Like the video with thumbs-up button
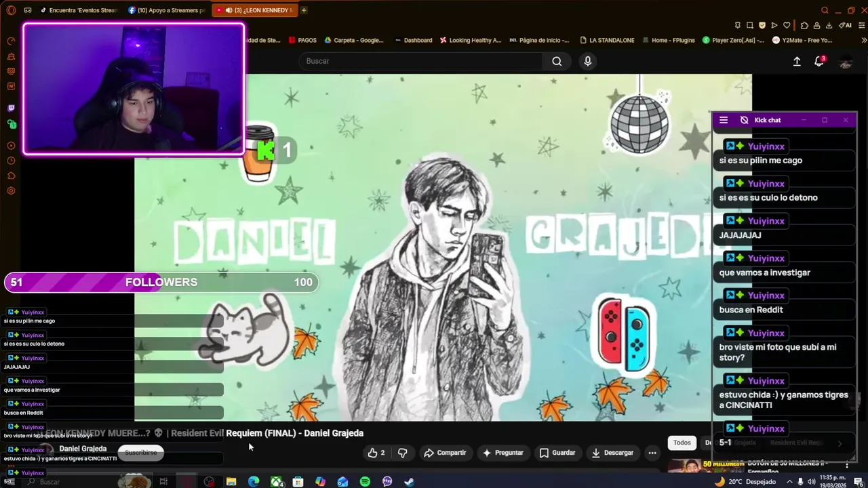The image size is (868, 488). [376, 453]
